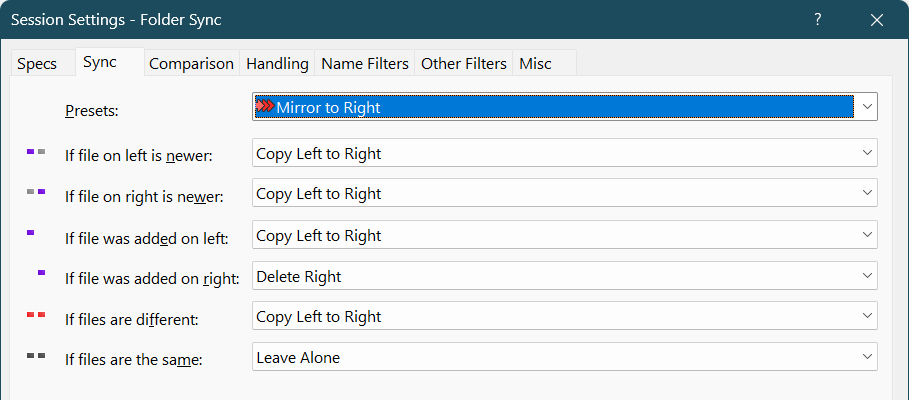Click the added-on-left purple icon

pos(31,232)
